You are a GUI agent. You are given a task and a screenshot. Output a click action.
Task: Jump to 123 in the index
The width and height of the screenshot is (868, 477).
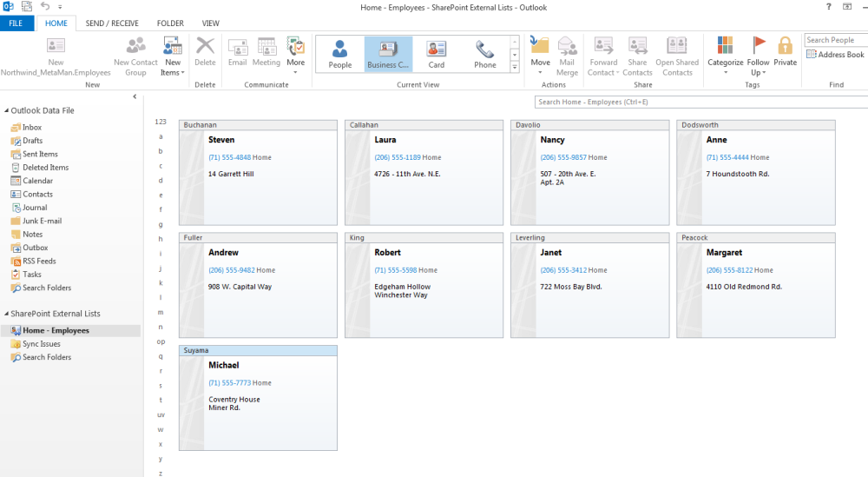click(161, 122)
